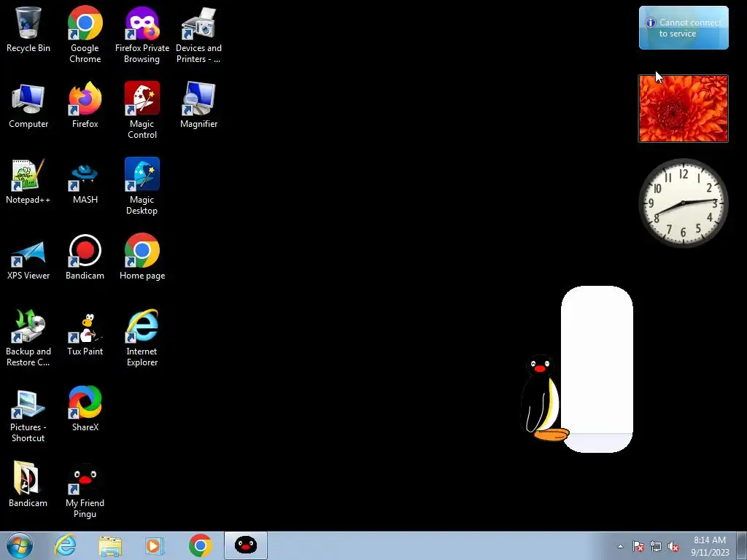This screenshot has width=747, height=560.
Task: Click the taskbar clock showing 8:14 AM
Action: [x=710, y=546]
